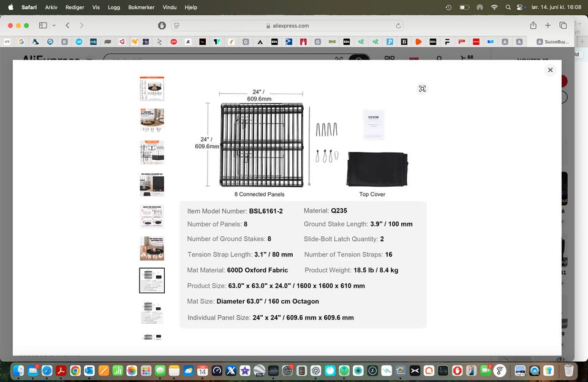View the living room playpen scene thumbnail
Screen dimensions: 588x382
(152, 121)
